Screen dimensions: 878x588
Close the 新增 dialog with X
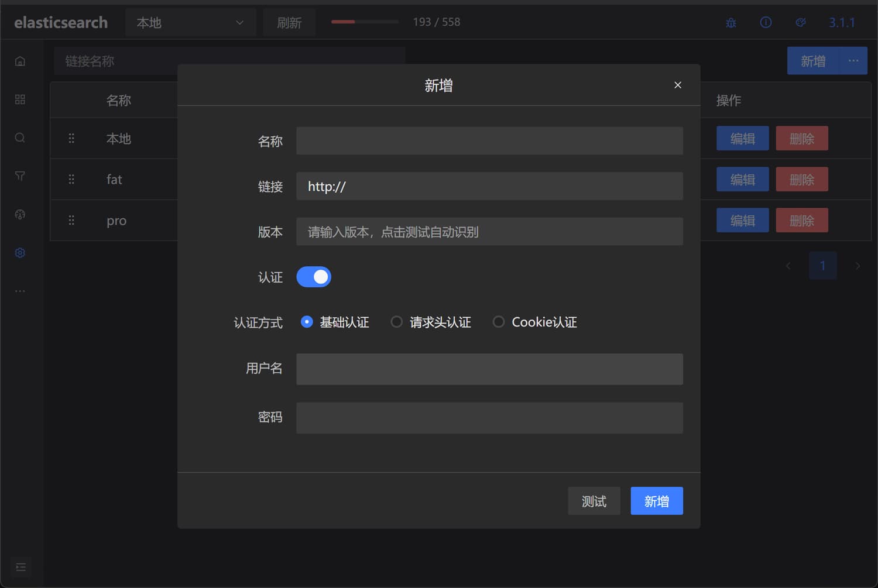[678, 85]
